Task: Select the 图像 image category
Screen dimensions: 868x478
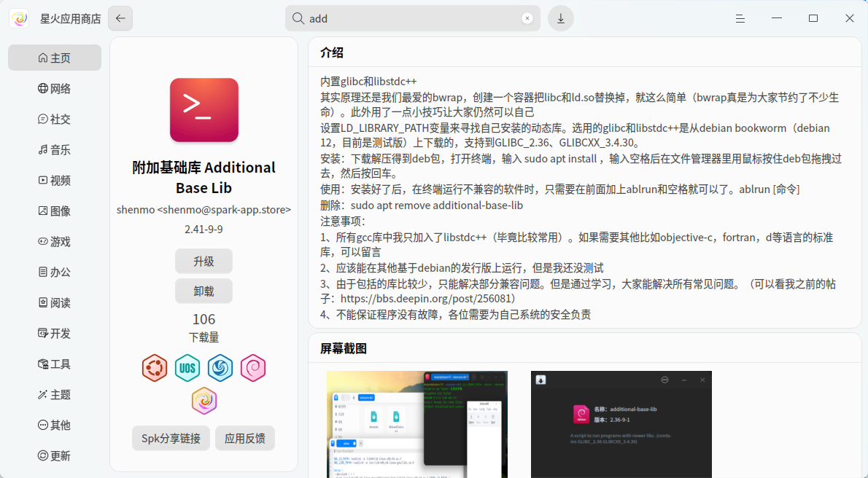Action: (x=55, y=211)
